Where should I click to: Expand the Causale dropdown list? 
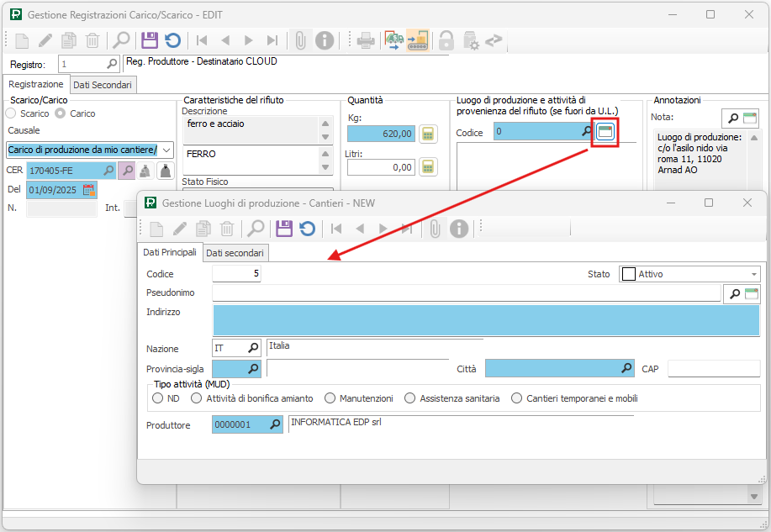166,150
